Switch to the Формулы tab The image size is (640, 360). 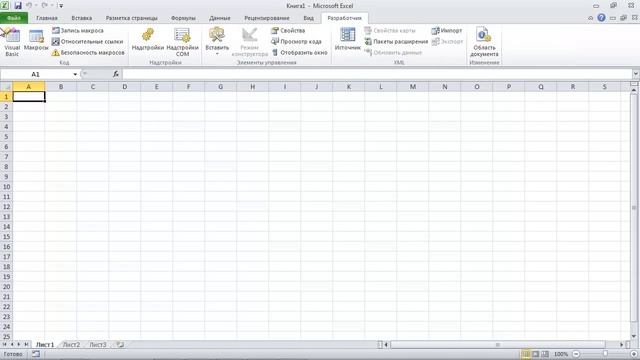183,18
